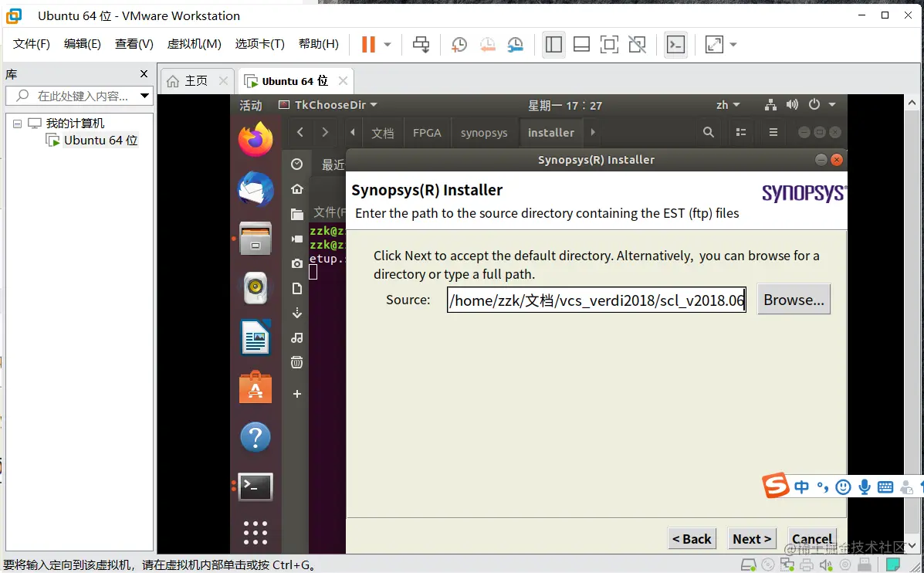Pause the virtual machine with the orange button

click(368, 44)
